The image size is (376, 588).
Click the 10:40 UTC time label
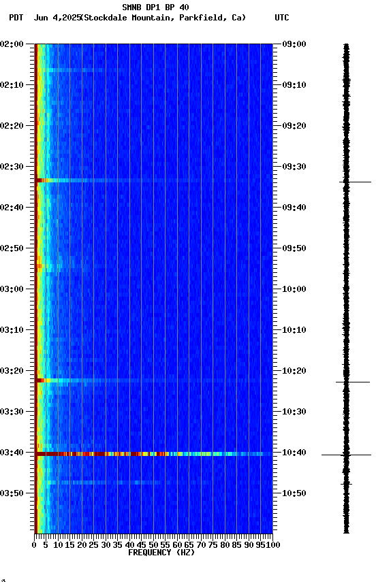(294, 453)
